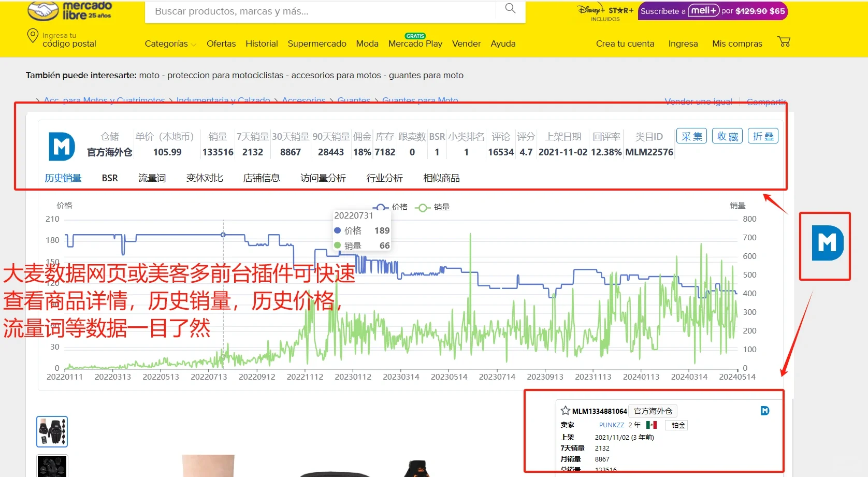Go to Historial

click(x=262, y=44)
